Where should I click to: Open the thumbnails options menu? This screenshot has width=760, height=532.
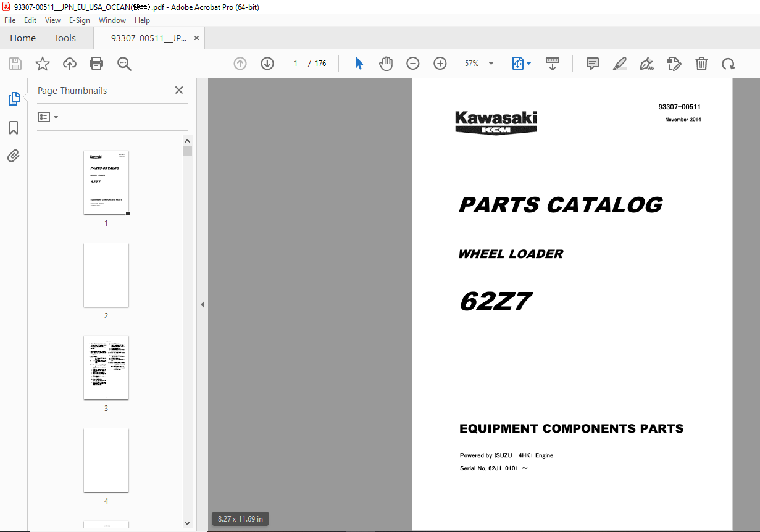click(x=48, y=117)
